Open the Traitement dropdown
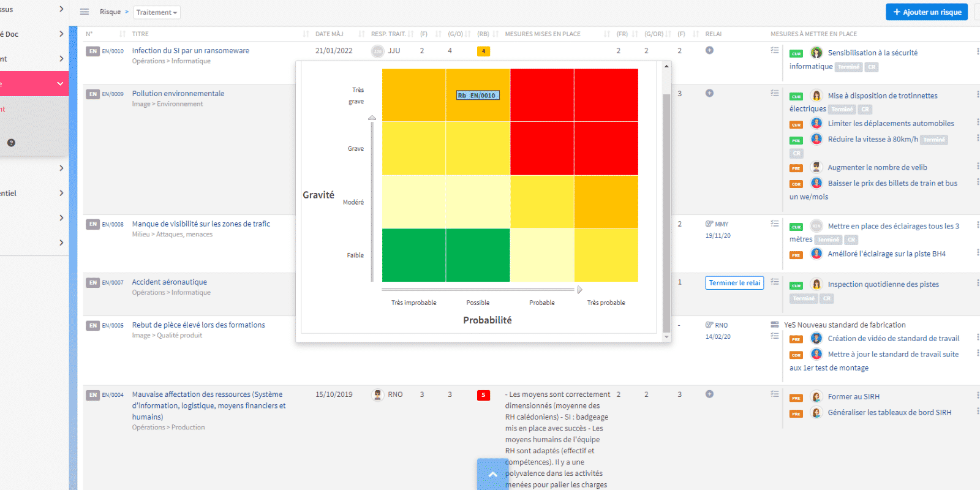 click(157, 12)
